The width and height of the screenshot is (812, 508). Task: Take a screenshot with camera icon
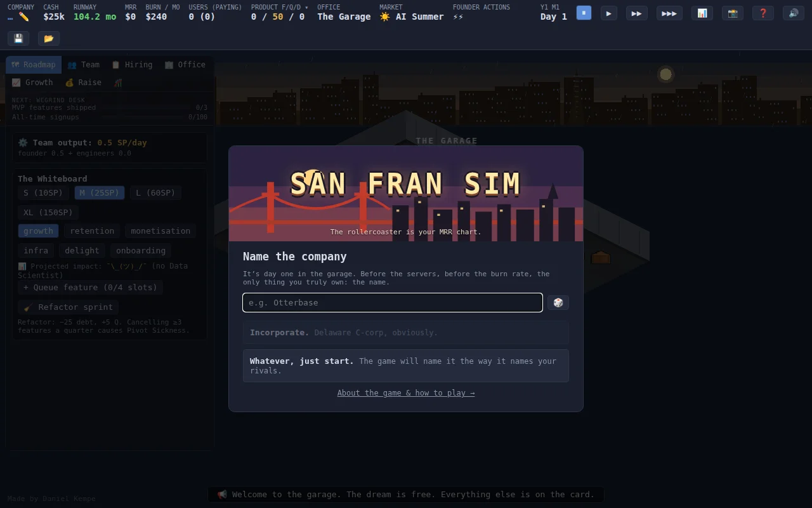tap(733, 13)
